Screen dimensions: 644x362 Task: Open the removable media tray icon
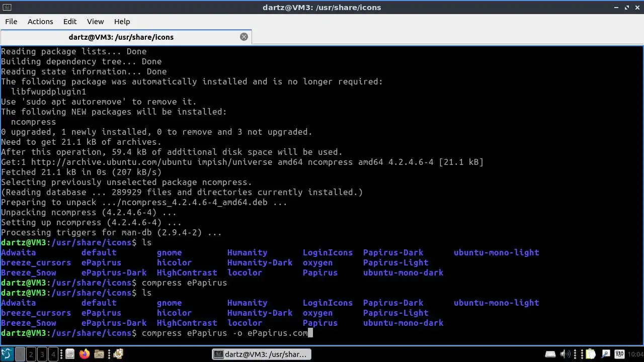click(550, 354)
